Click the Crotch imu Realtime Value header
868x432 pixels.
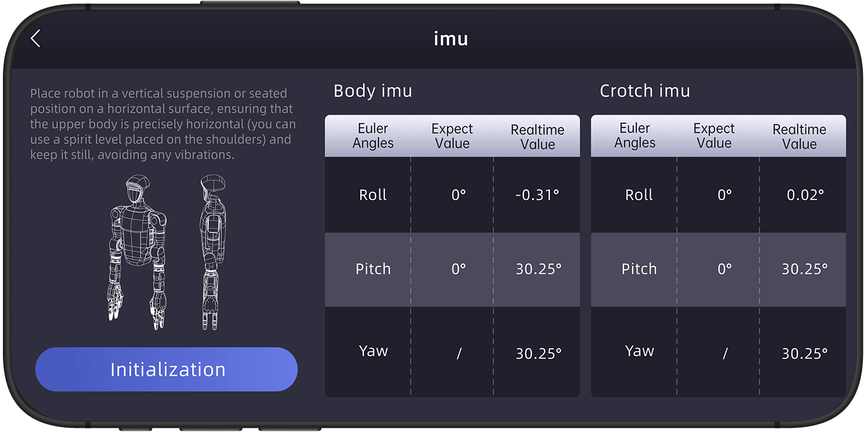800,137
